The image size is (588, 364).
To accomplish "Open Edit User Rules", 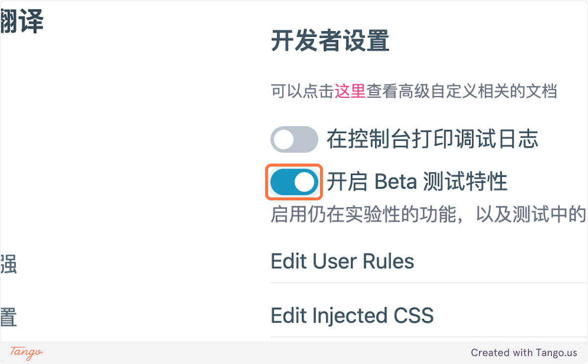I will (x=429, y=261).
